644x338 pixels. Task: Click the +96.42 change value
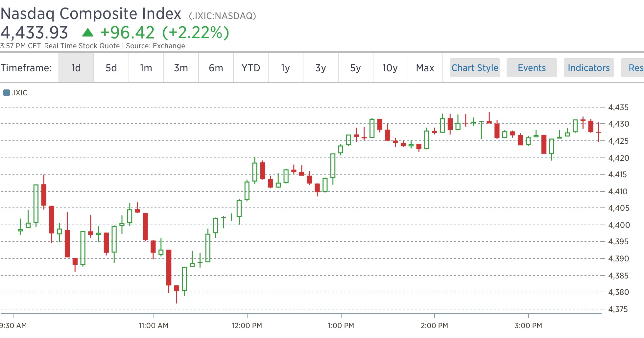point(127,33)
